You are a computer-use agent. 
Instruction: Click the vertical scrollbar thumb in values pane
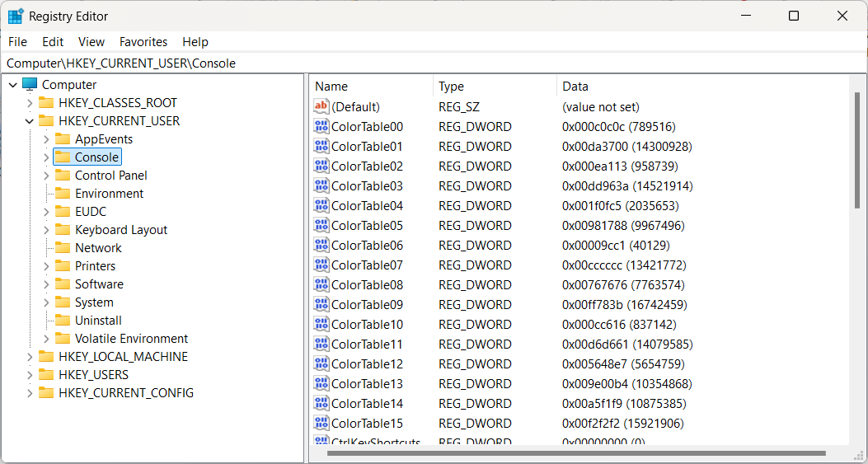coord(857,150)
